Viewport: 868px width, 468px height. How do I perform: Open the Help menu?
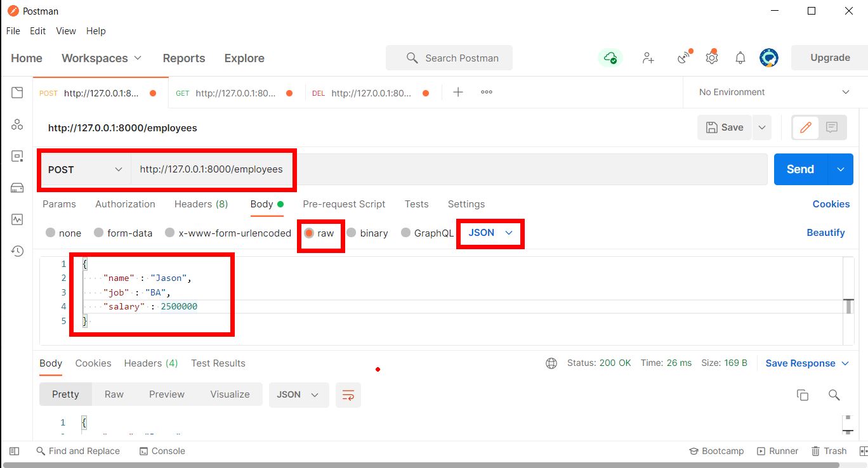pyautogui.click(x=96, y=31)
